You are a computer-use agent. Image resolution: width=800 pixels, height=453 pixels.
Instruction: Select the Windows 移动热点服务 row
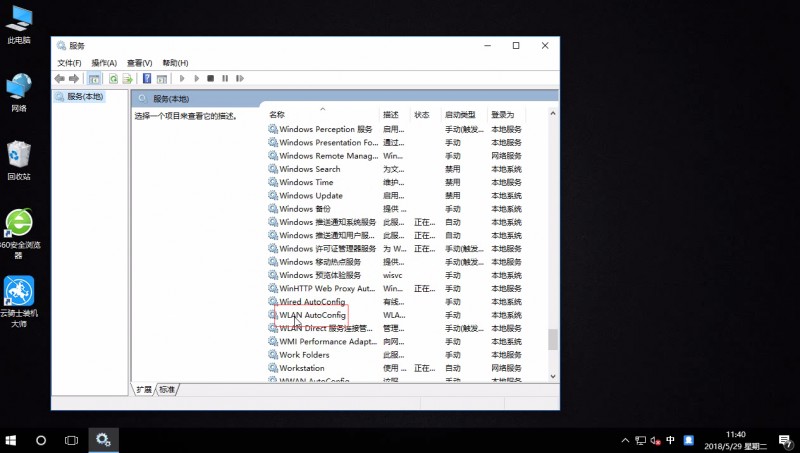point(396,262)
